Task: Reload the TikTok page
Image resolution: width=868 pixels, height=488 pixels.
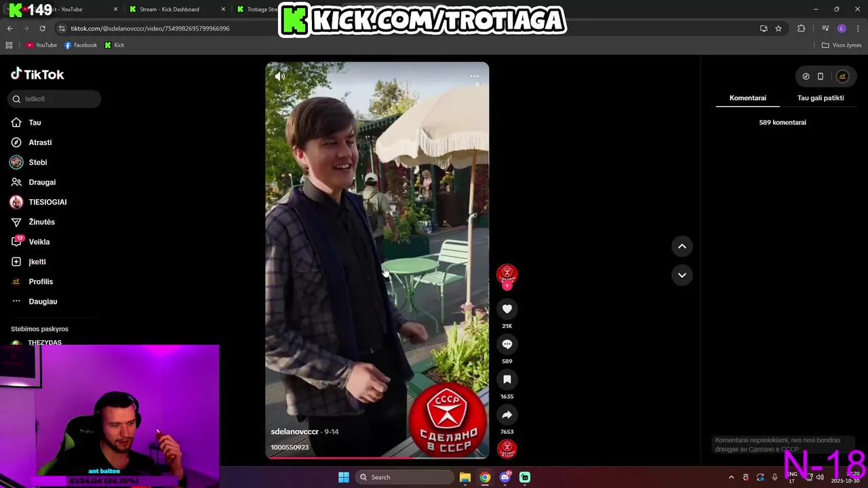Action: pyautogui.click(x=42, y=28)
